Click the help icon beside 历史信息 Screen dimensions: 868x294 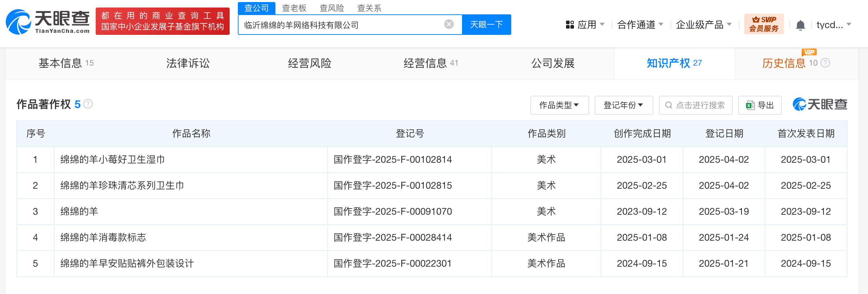[825, 63]
